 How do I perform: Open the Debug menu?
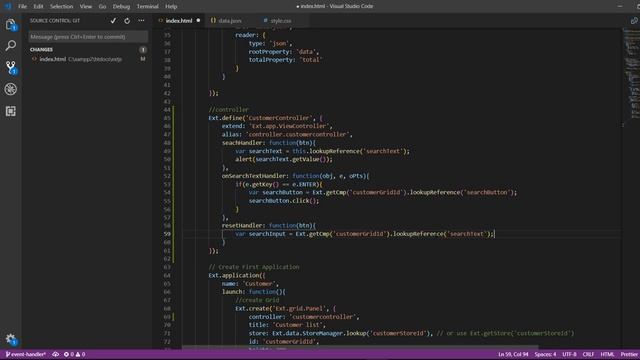(121, 6)
